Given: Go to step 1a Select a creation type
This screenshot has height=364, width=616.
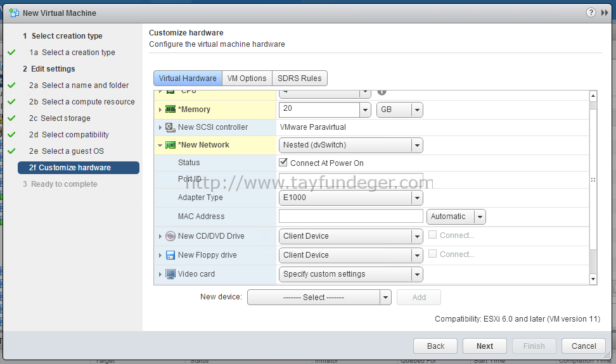Looking at the screenshot, I should point(72,52).
